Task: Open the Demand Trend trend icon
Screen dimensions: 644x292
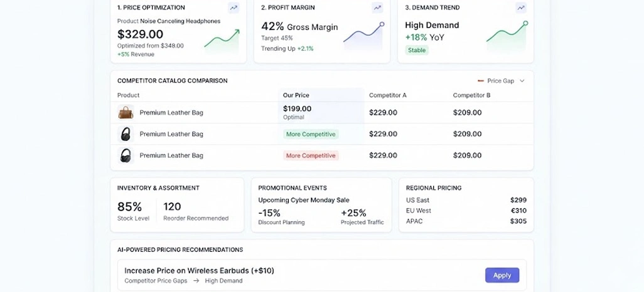Action: [521, 8]
